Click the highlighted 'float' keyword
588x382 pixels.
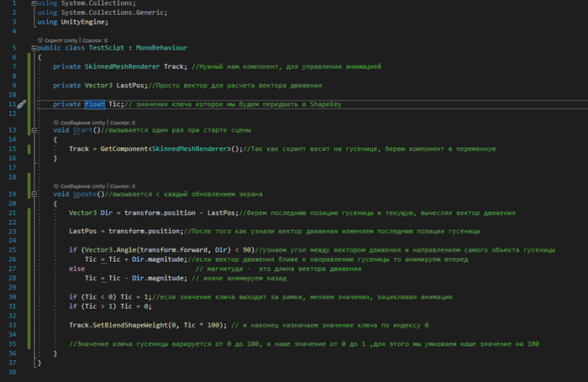point(94,104)
